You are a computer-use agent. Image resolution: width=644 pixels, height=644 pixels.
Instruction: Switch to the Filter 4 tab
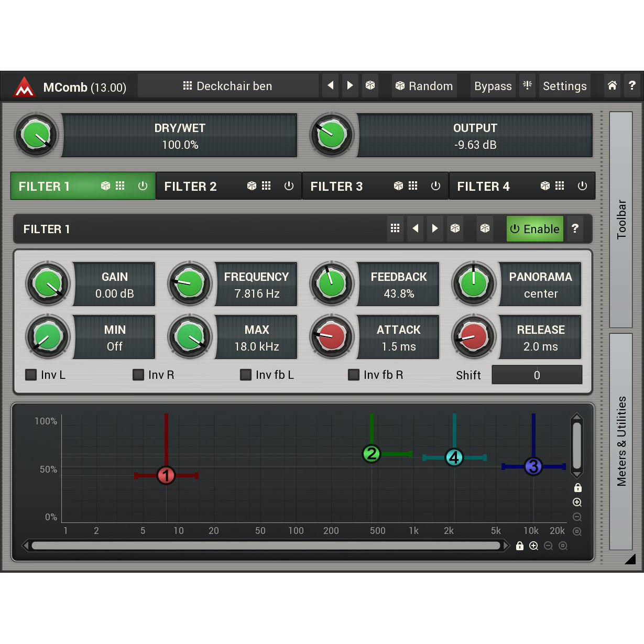[x=483, y=185]
